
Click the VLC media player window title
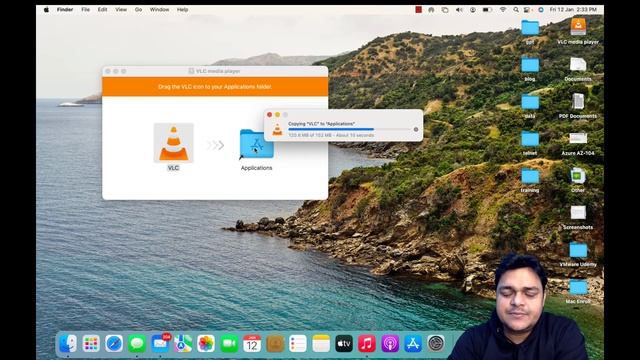pyautogui.click(x=218, y=71)
